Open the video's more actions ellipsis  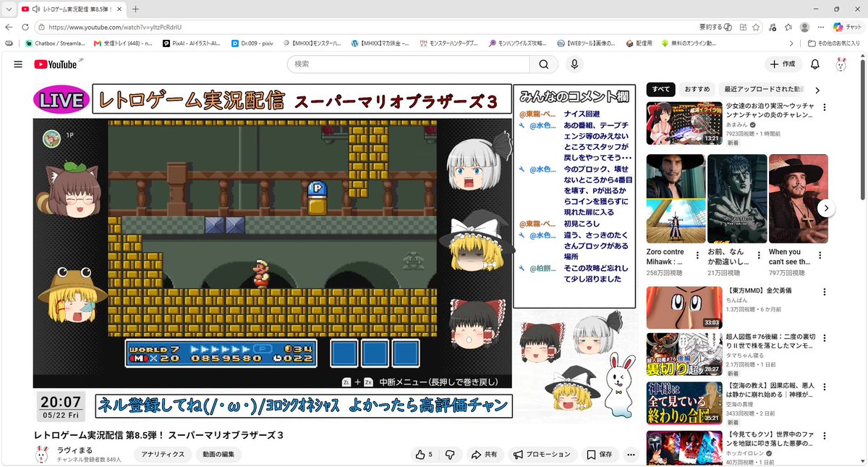[631, 455]
